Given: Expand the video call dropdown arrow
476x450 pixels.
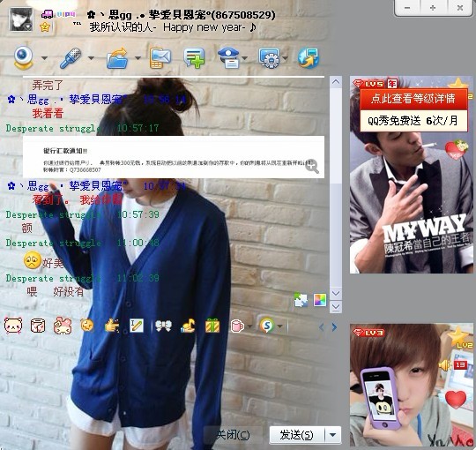Looking at the screenshot, I should [44, 57].
